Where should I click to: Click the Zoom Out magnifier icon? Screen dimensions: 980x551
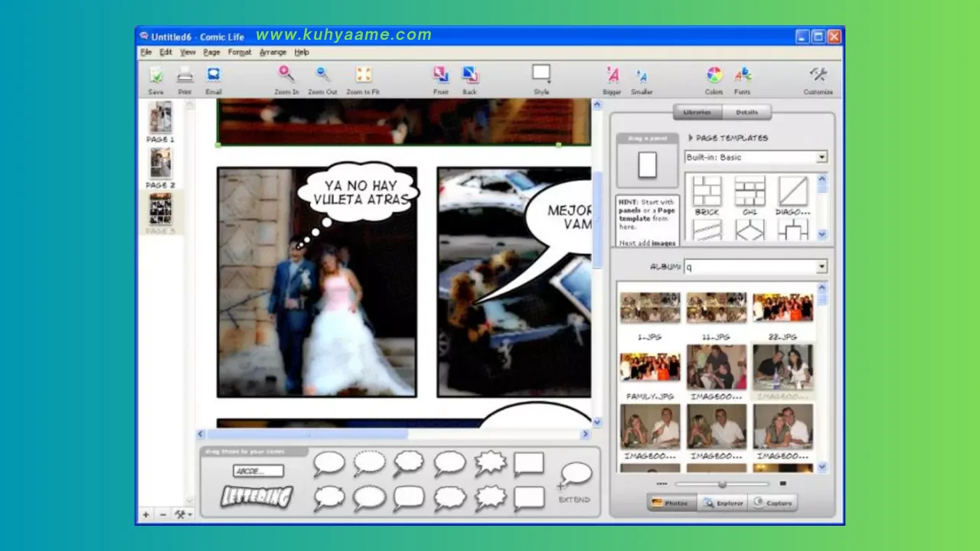point(323,74)
